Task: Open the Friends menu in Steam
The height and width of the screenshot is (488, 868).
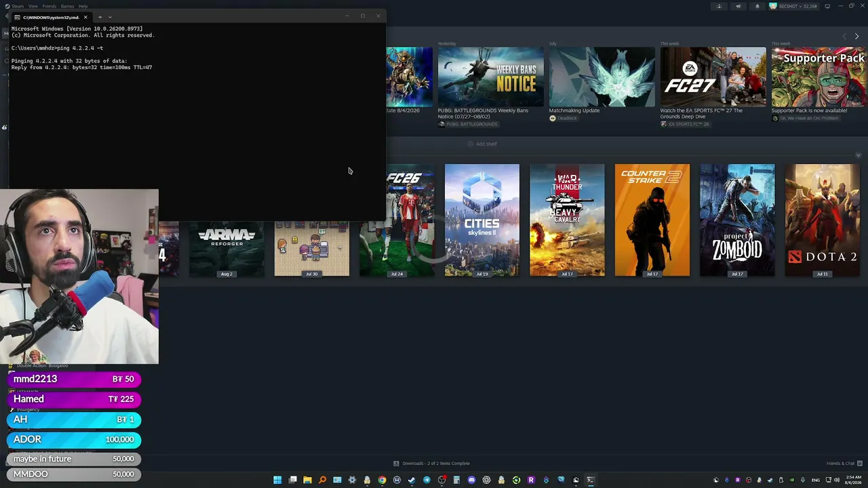Action: click(50, 6)
